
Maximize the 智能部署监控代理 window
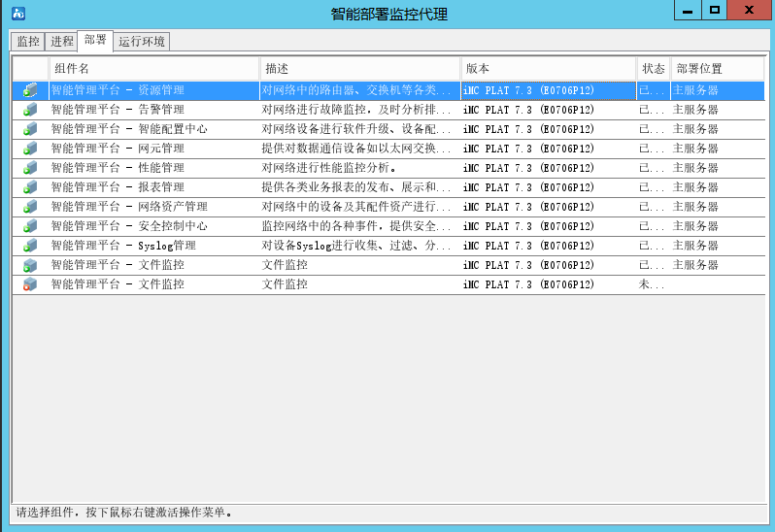[x=714, y=10]
